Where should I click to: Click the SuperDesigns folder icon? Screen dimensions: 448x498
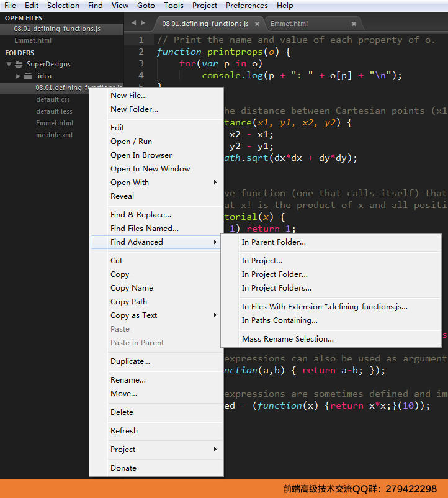(19, 65)
